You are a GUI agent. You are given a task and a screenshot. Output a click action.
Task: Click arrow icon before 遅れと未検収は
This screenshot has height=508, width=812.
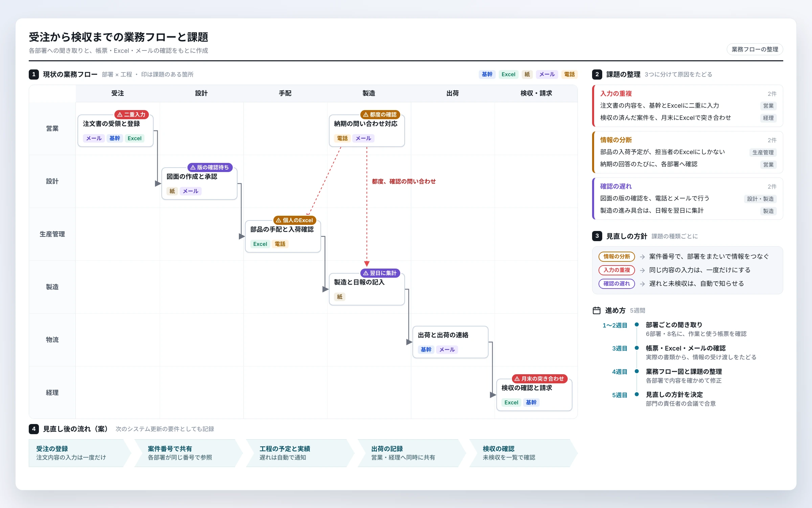642,284
